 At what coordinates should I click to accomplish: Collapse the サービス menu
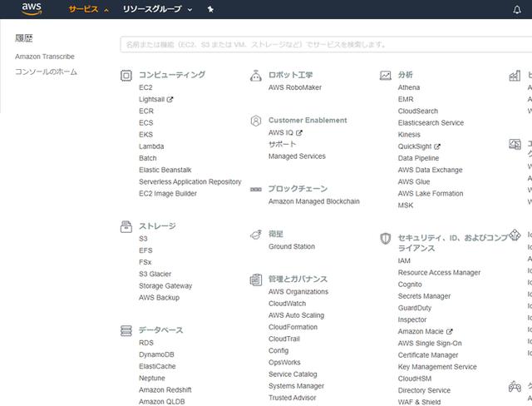coord(88,9)
